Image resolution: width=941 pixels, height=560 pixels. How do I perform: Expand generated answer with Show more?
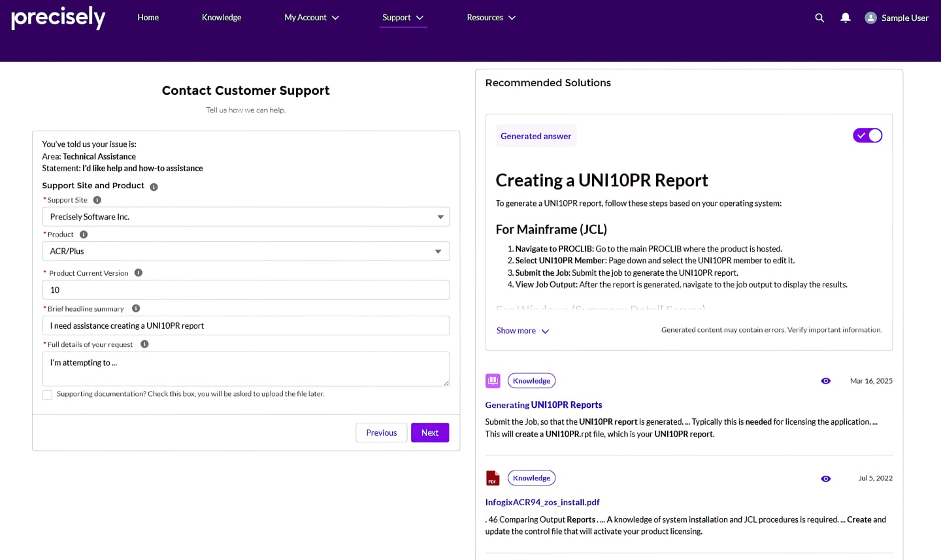[x=522, y=331]
